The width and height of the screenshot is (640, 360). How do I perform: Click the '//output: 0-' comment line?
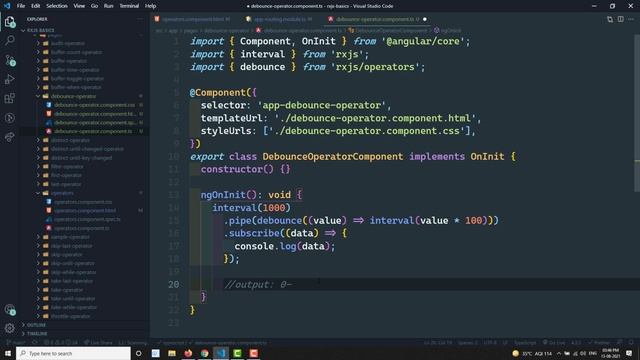(x=258, y=284)
